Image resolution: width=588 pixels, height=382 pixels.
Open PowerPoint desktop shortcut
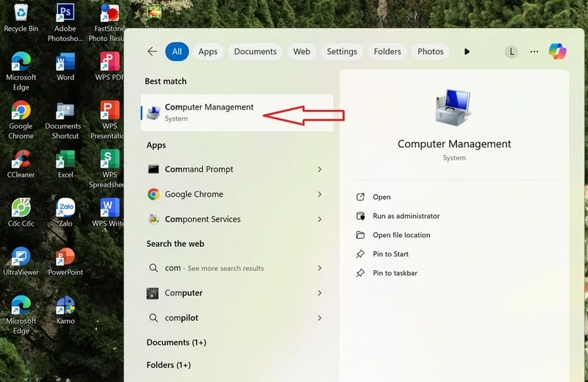(65, 262)
